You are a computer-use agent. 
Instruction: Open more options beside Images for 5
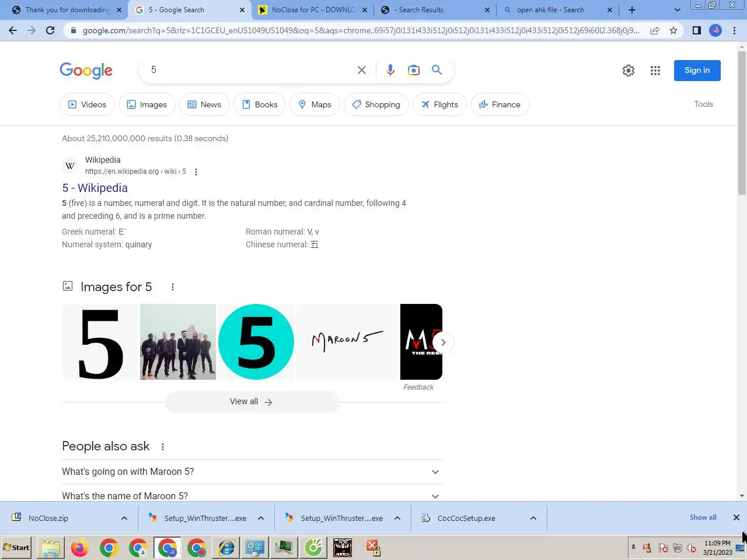coord(172,287)
